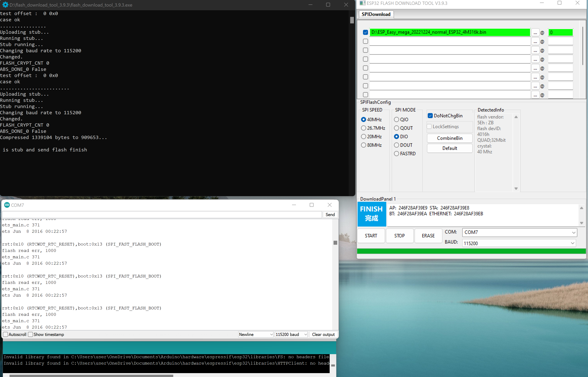
Task: Click the MAC address panel scroll up arrow
Action: (581, 208)
